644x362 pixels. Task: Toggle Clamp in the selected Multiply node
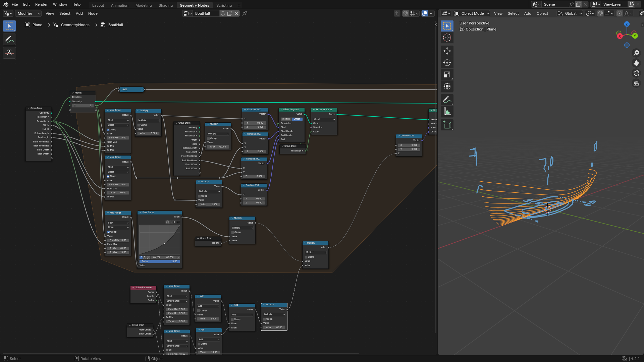coord(264,319)
